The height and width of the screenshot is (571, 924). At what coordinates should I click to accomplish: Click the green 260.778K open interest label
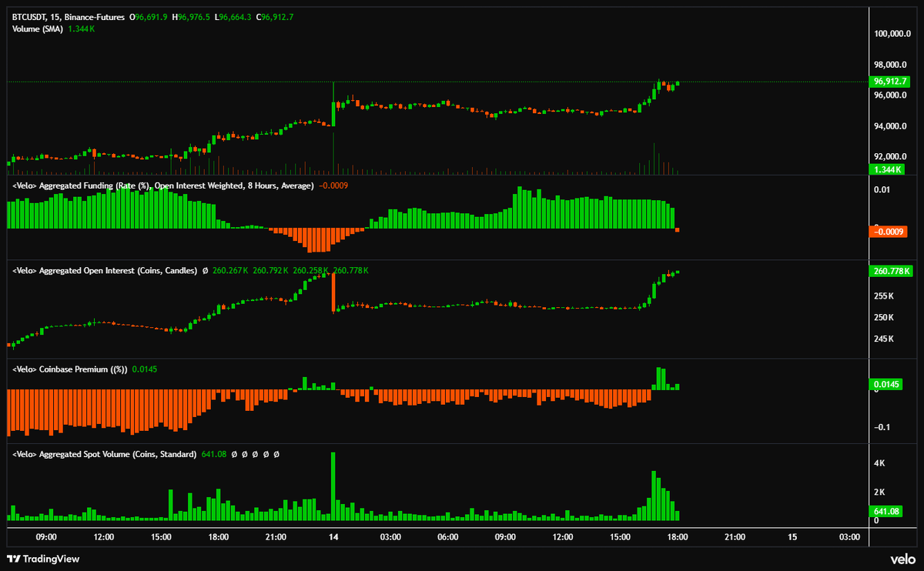pyautogui.click(x=891, y=271)
